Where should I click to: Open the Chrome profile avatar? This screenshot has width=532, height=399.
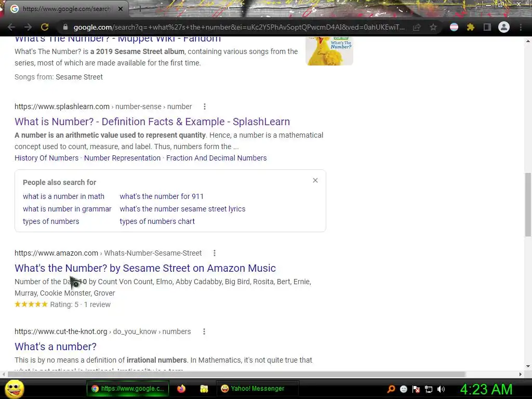(x=504, y=27)
